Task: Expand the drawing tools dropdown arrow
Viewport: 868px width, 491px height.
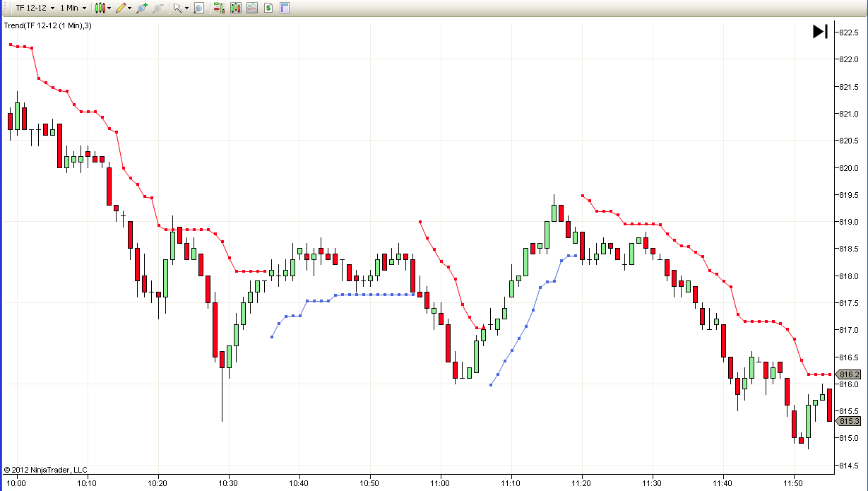Action: pyautogui.click(x=130, y=8)
